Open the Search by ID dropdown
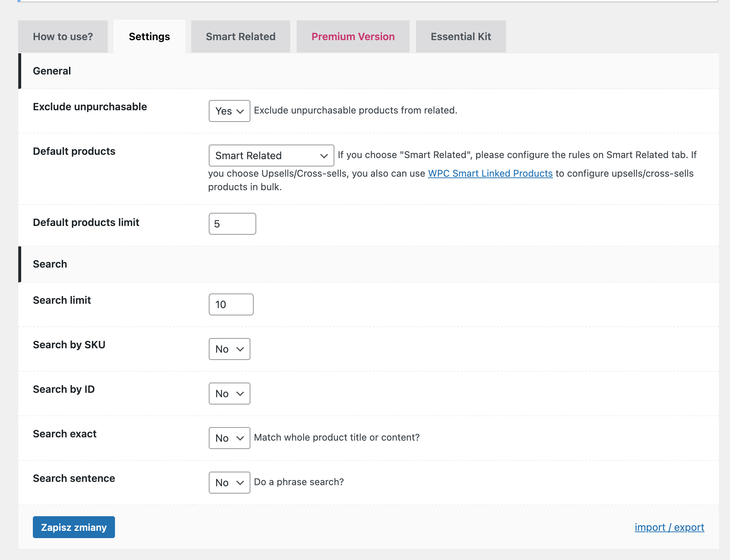730x560 pixels. pos(229,394)
